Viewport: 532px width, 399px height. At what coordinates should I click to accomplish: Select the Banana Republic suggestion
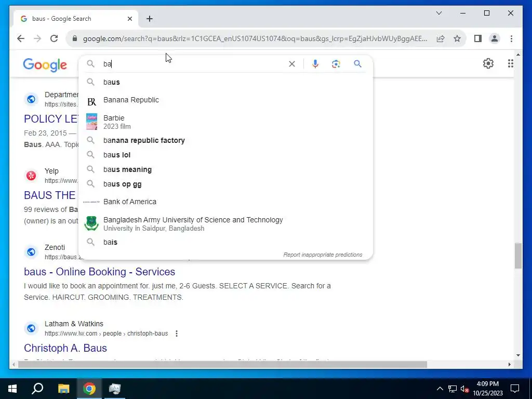click(x=225, y=100)
